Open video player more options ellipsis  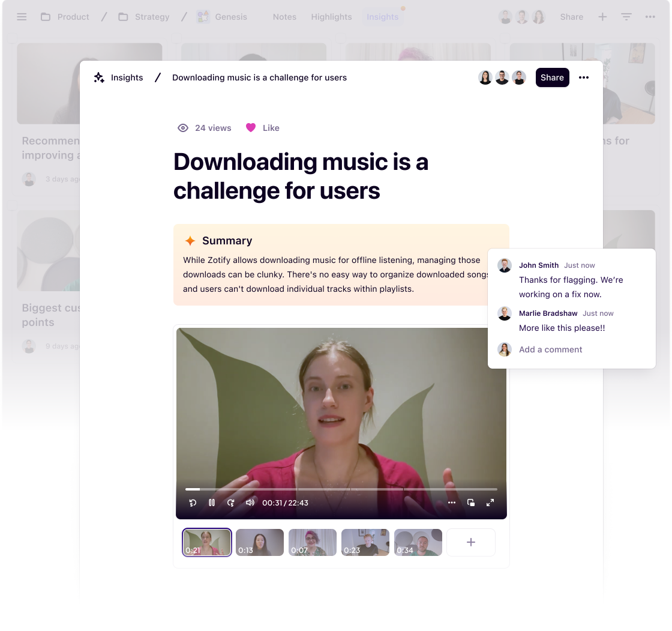click(x=452, y=503)
